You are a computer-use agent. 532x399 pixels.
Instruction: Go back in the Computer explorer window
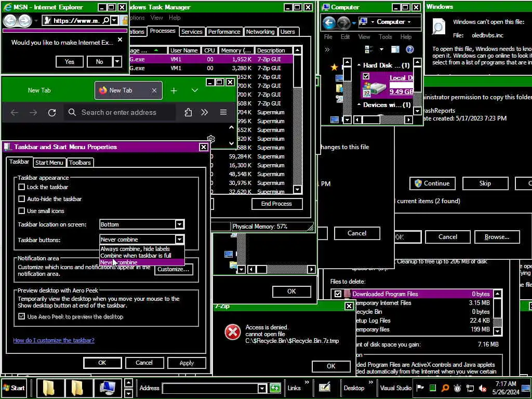coord(329,23)
